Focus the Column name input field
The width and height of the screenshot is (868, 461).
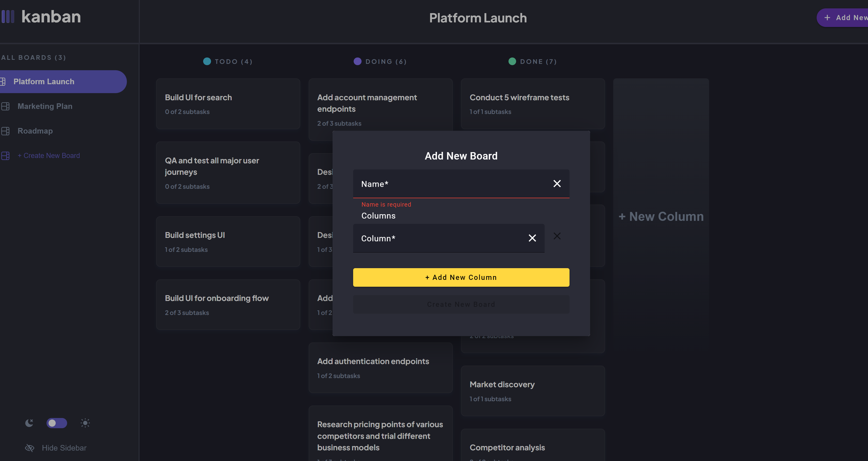(x=438, y=238)
